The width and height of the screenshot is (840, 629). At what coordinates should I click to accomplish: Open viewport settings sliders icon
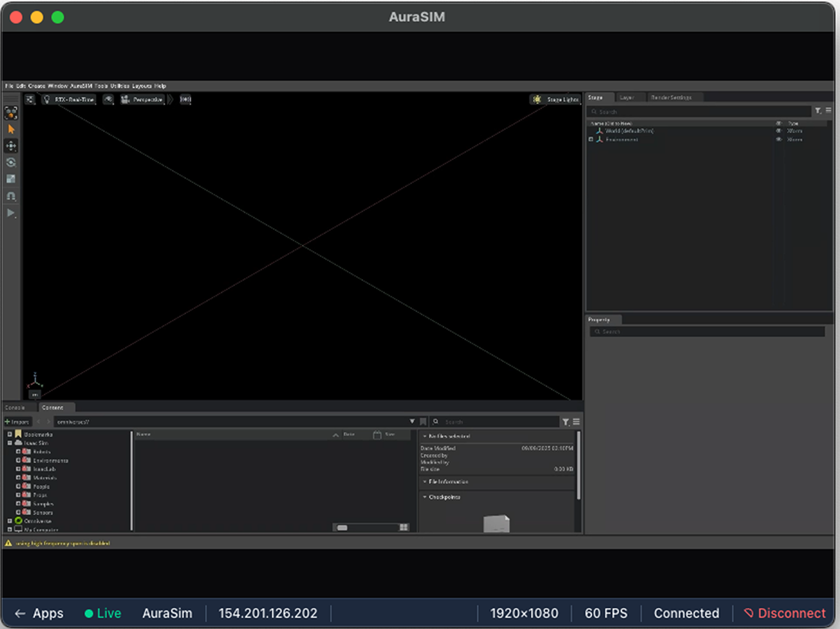30,99
